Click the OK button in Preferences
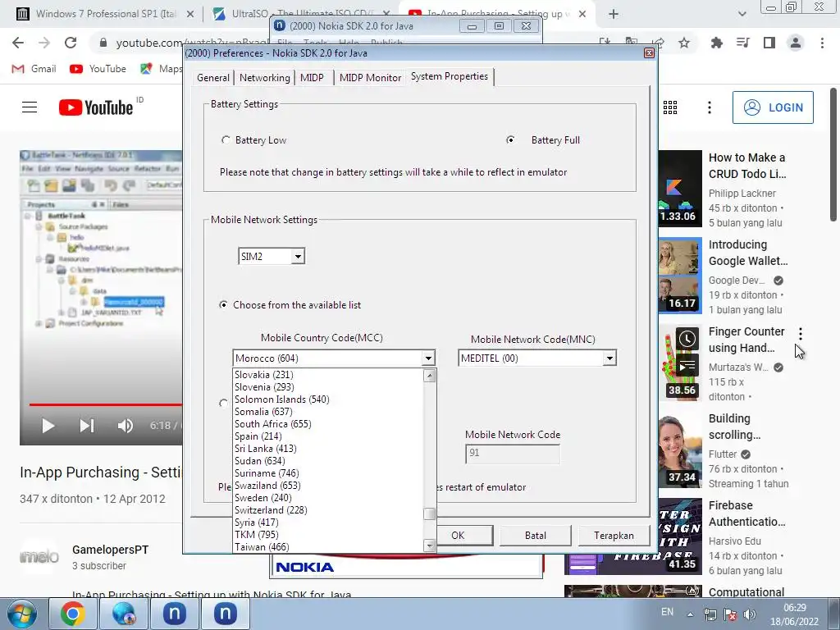 458,535
